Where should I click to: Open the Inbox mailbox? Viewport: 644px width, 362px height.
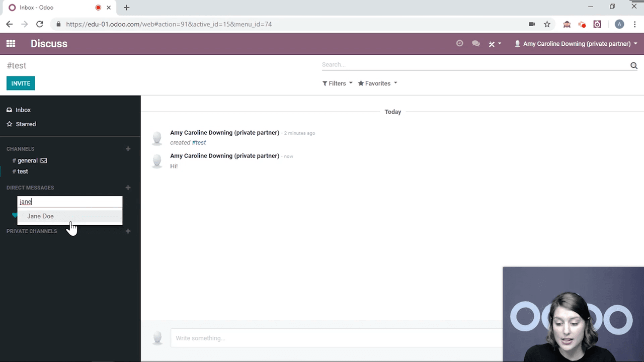tap(23, 110)
